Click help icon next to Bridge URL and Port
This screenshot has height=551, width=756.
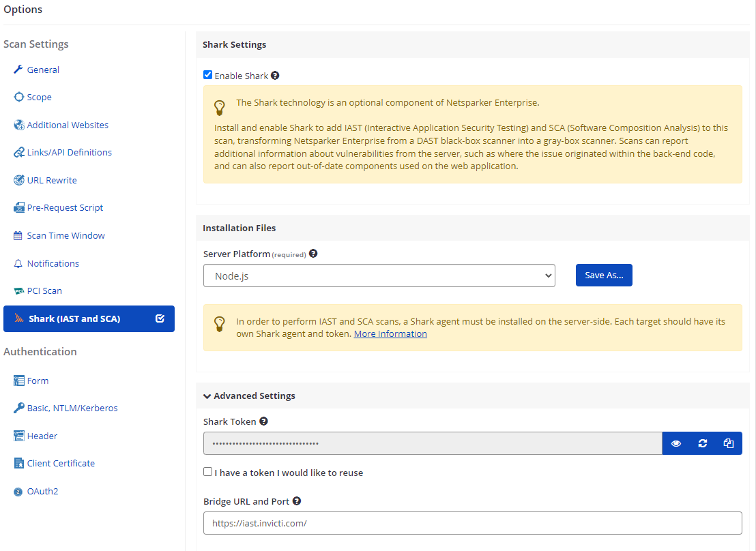coord(297,501)
